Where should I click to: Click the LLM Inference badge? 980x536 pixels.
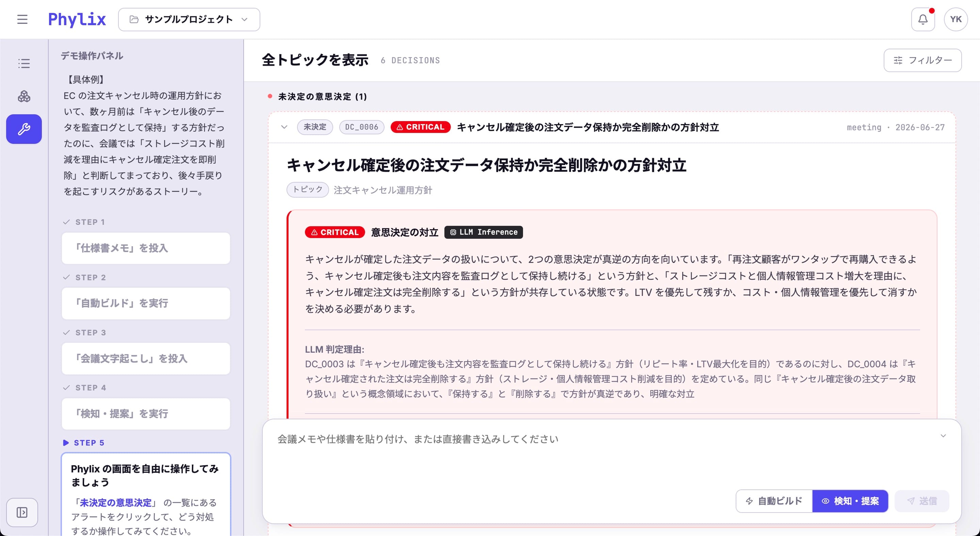pyautogui.click(x=484, y=232)
